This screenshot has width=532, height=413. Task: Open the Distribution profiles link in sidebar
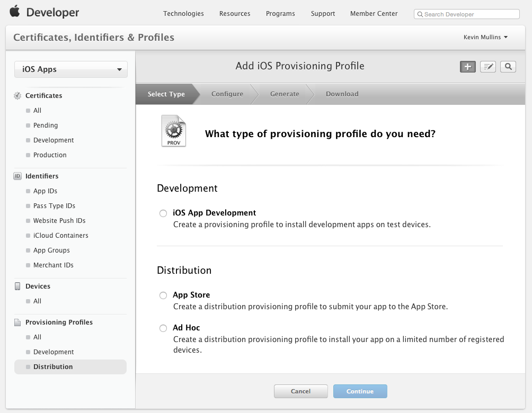tap(53, 366)
